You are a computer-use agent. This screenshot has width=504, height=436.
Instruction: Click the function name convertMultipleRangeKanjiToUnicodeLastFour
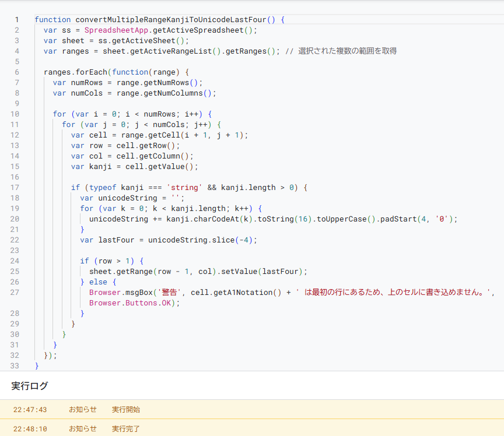click(171, 20)
